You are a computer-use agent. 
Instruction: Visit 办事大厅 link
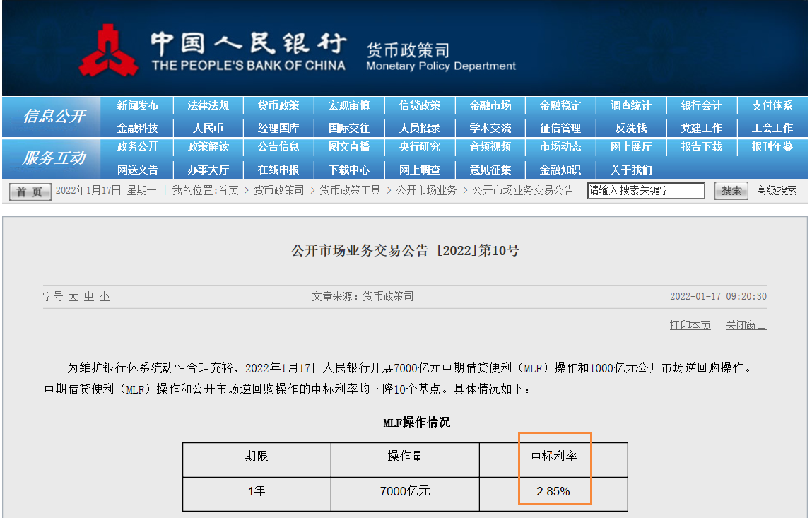coord(208,170)
